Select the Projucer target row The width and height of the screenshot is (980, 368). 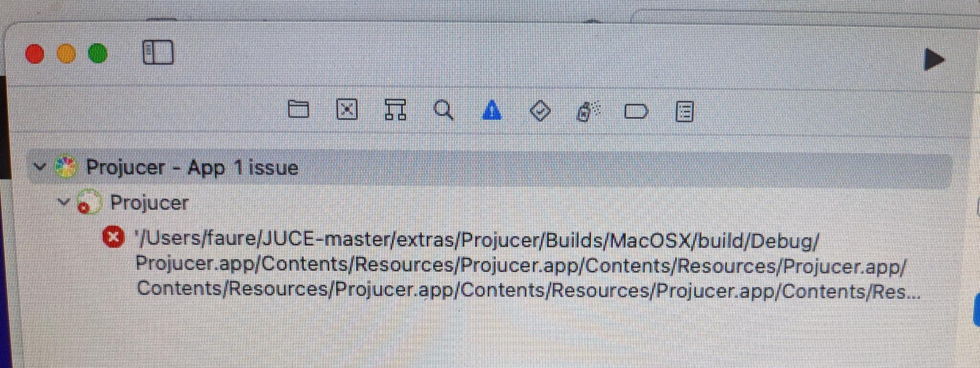488,203
